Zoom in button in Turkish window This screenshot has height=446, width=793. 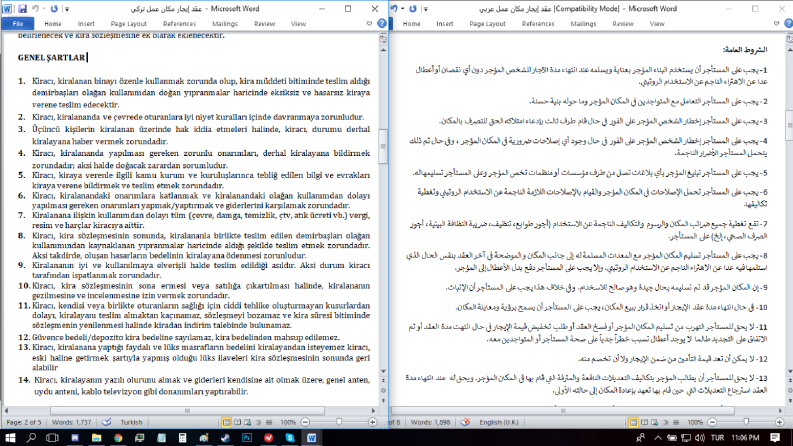373,422
